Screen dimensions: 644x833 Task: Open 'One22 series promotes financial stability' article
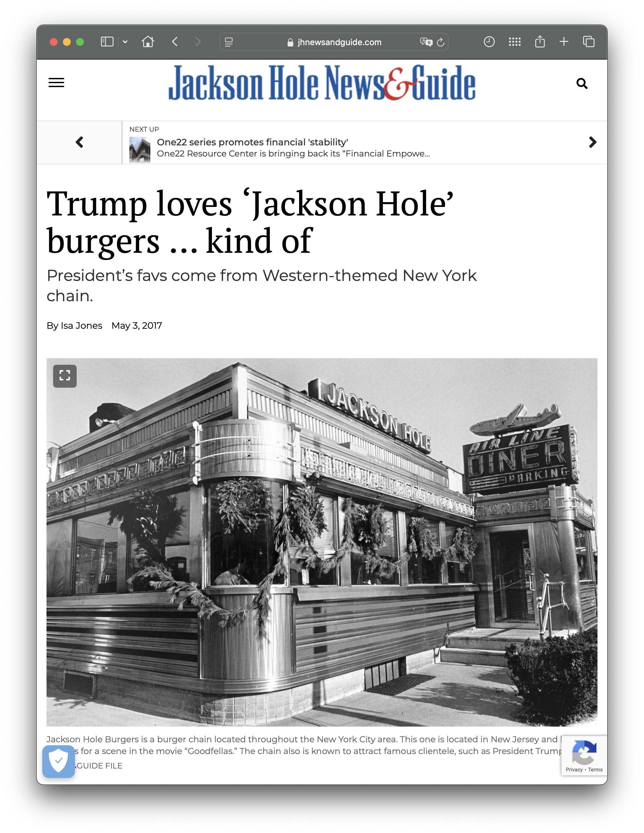pos(252,142)
